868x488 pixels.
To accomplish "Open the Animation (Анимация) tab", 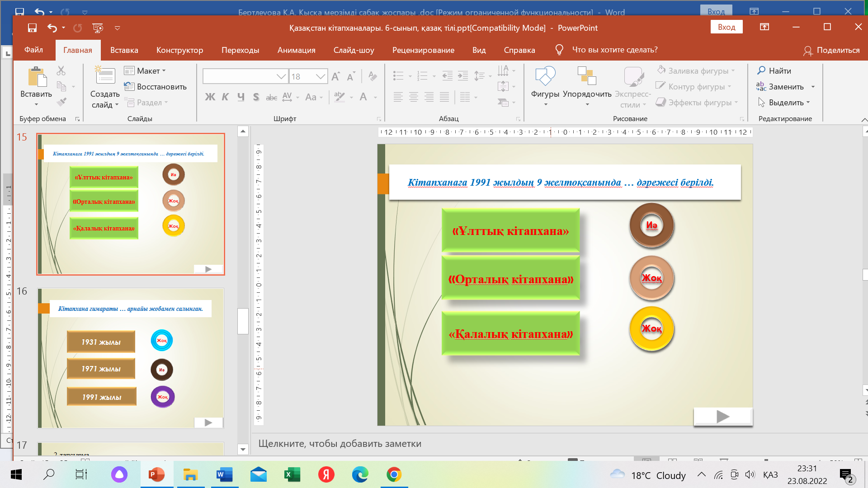I will [x=296, y=50].
